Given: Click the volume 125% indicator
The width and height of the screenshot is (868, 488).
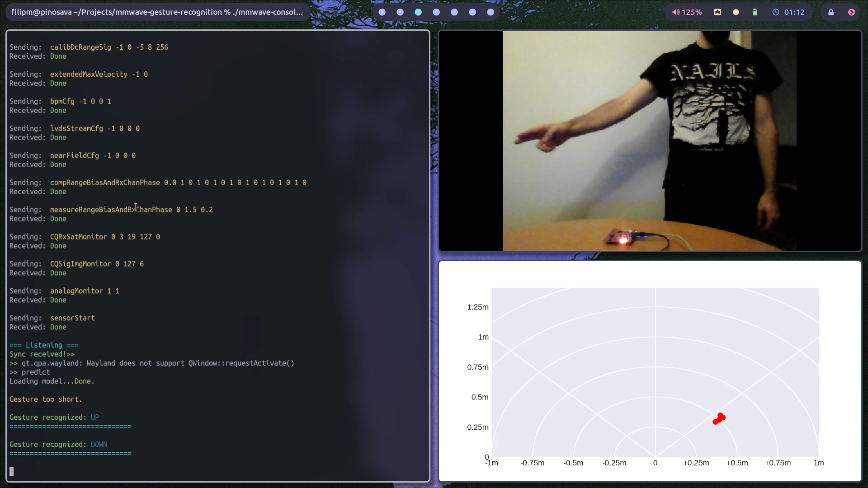Looking at the screenshot, I should tap(687, 12).
